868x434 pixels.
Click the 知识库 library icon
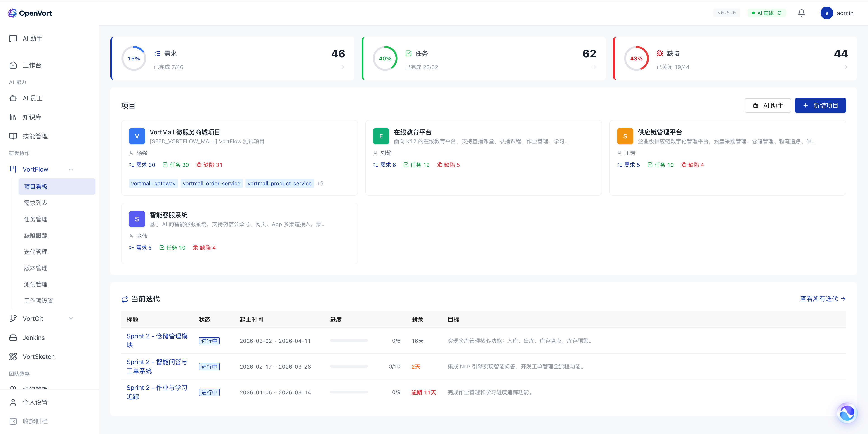13,117
